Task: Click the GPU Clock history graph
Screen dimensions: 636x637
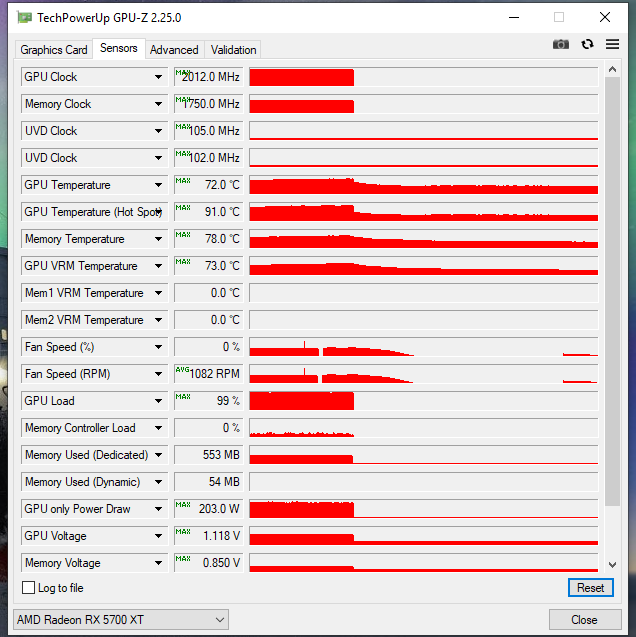Action: [424, 77]
